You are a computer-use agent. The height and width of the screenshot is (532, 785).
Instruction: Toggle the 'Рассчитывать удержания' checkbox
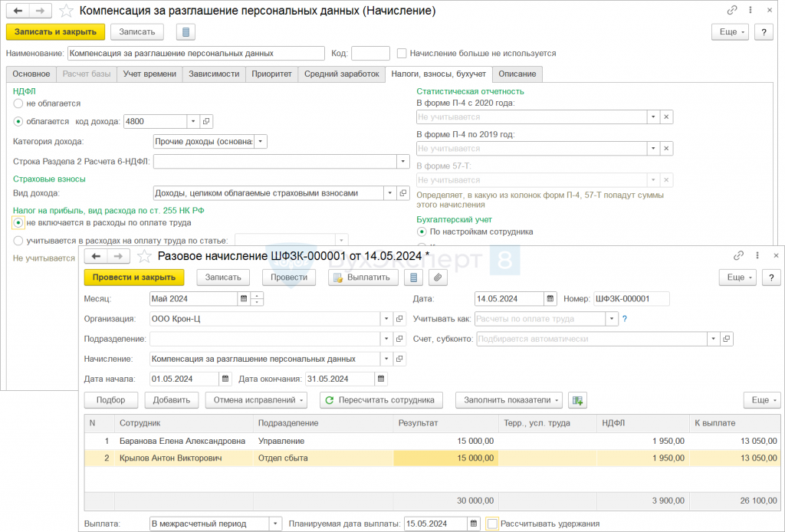(492, 524)
